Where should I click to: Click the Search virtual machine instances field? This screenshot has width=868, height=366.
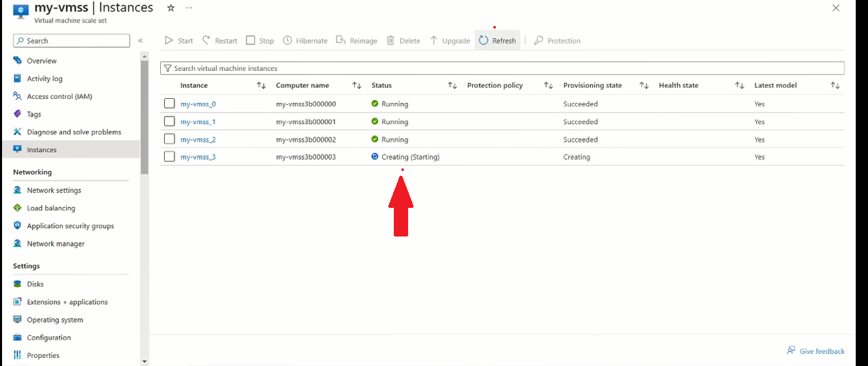click(502, 68)
